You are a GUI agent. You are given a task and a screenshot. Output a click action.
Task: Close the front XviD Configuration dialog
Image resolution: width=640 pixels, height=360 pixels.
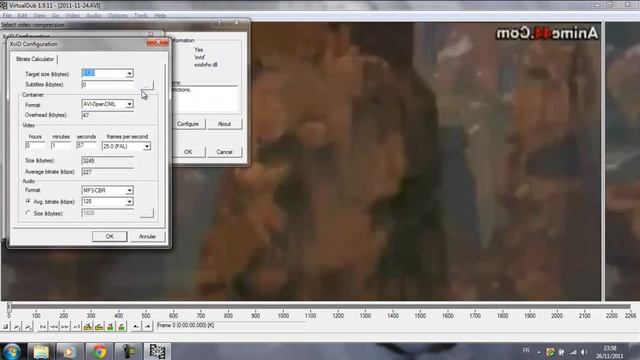(158, 42)
